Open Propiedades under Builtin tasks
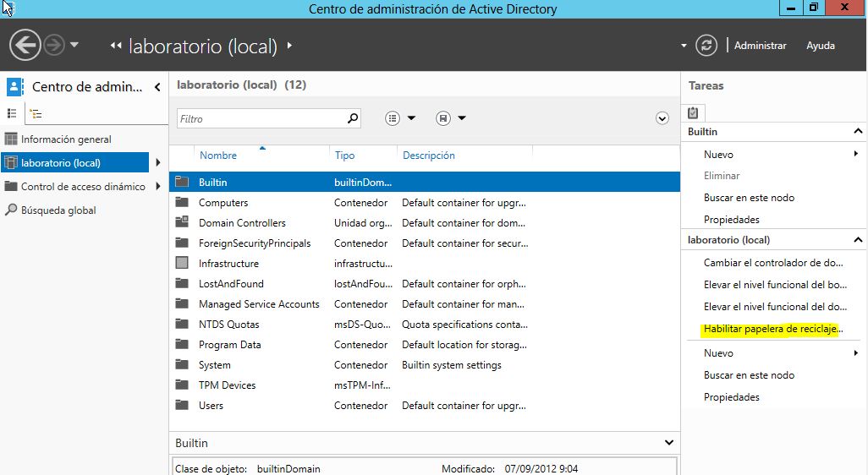The height and width of the screenshot is (475, 868). pyautogui.click(x=731, y=220)
